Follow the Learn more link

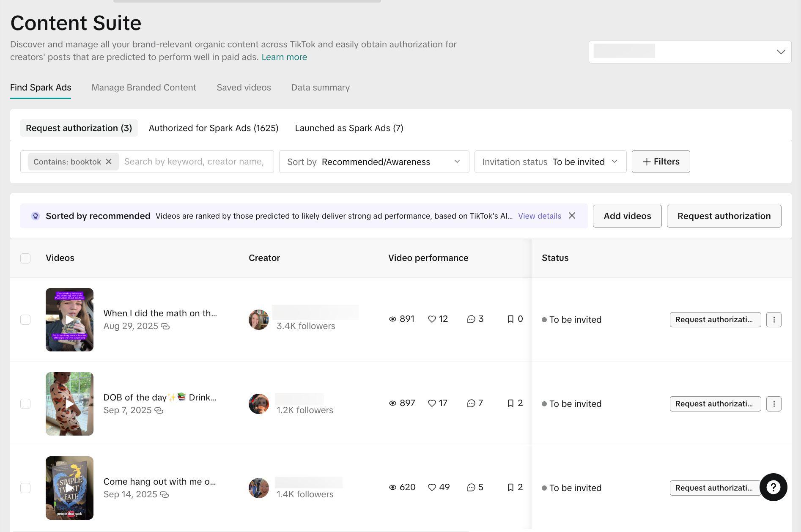284,57
